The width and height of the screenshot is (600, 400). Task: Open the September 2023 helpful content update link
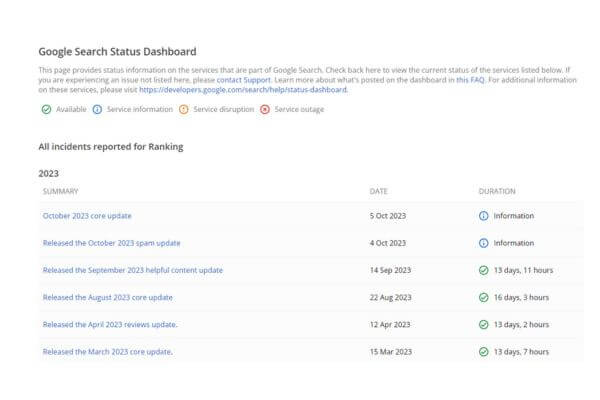tap(132, 270)
